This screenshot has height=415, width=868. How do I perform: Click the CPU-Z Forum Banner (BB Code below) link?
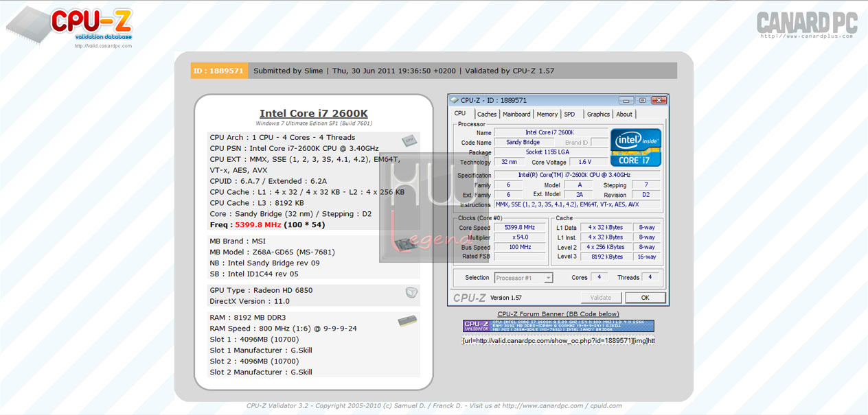tap(558, 314)
